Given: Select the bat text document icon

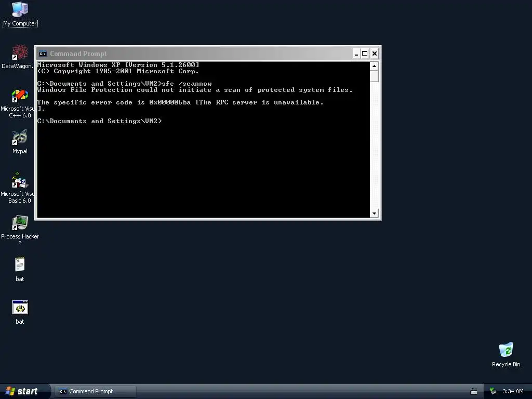Looking at the screenshot, I should [x=20, y=270].
